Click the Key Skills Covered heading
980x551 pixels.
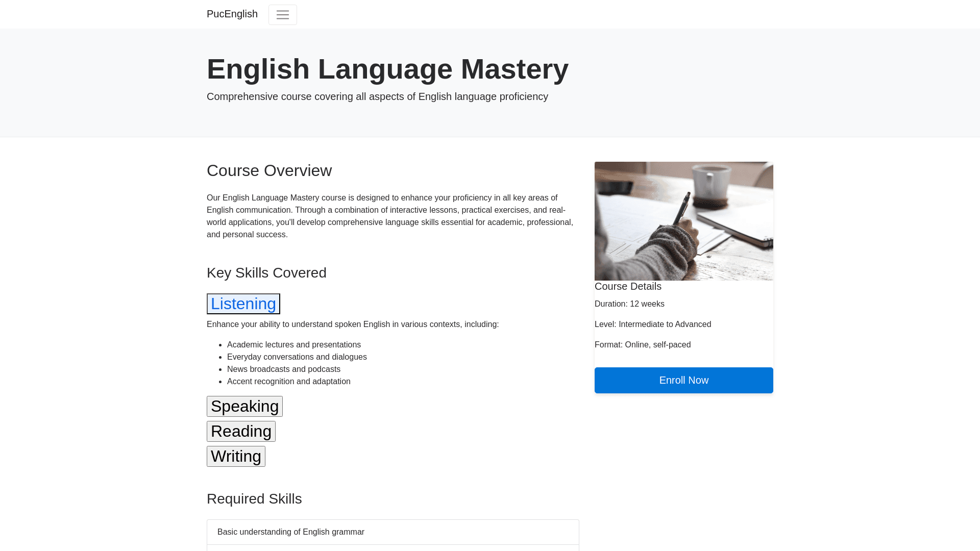click(266, 273)
